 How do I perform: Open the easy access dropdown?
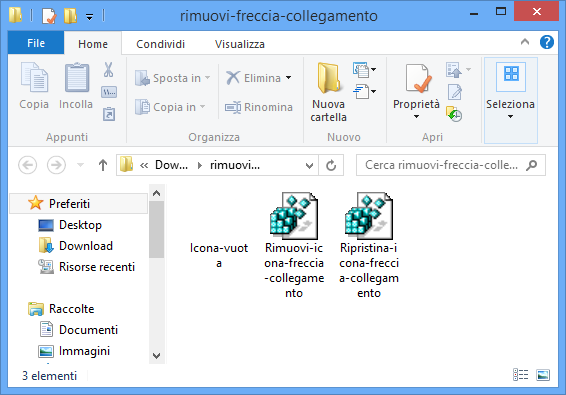[x=365, y=92]
